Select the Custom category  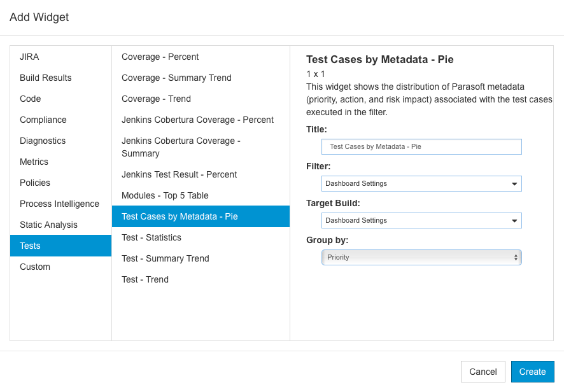60,267
